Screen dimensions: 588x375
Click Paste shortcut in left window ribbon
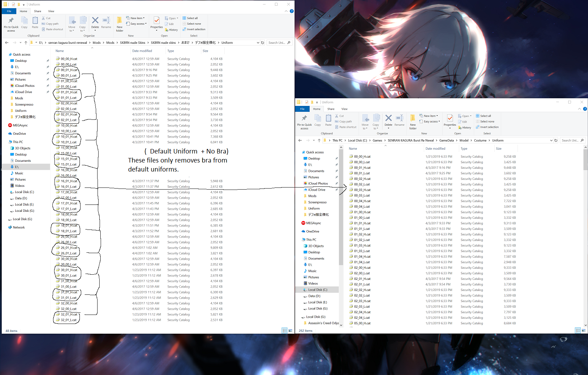tap(52, 29)
